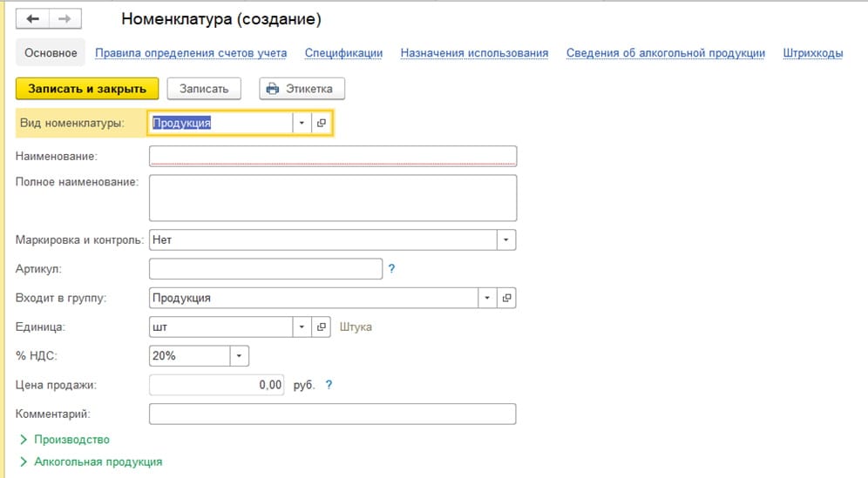Print label via the Этикетка button
Viewport: 868px width, 478px height.
point(302,89)
